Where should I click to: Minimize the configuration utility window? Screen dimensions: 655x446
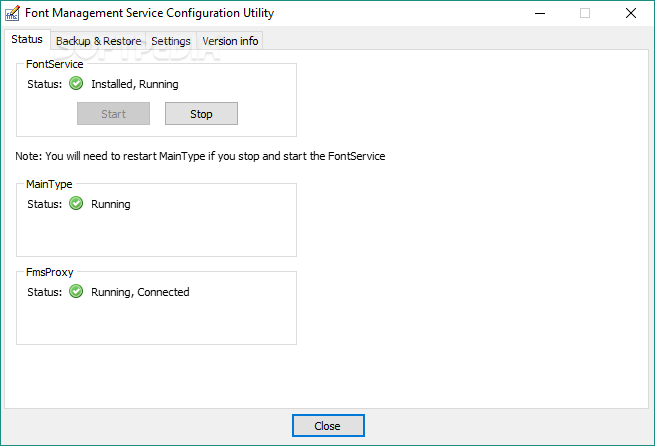[x=540, y=13]
